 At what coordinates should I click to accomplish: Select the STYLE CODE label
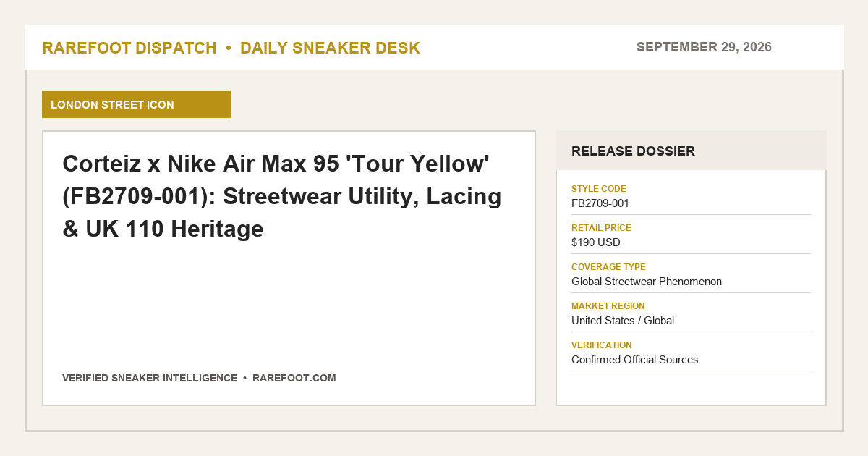pos(599,189)
